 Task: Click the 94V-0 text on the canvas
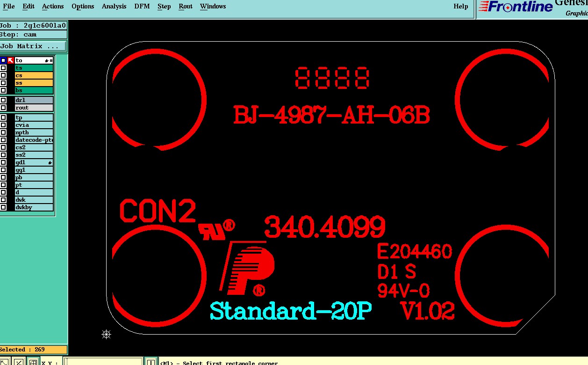(403, 291)
